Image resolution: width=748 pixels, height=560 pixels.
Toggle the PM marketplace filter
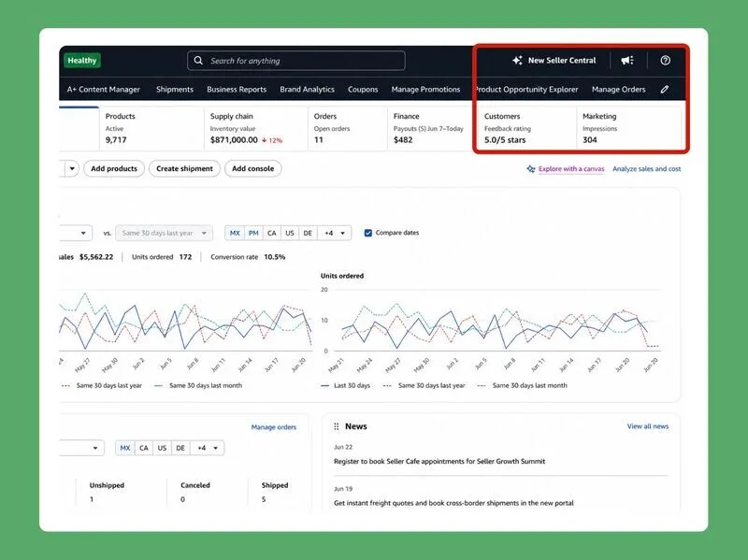coord(253,233)
